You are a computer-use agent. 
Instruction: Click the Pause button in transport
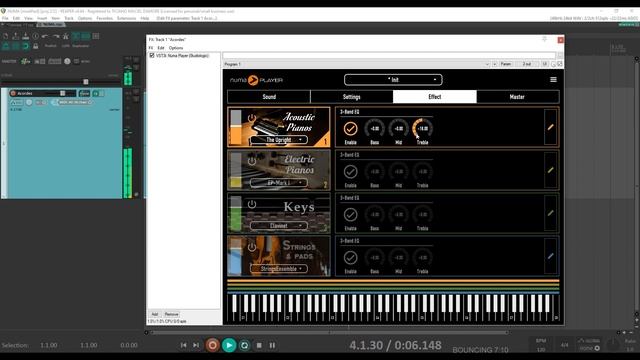(272, 345)
